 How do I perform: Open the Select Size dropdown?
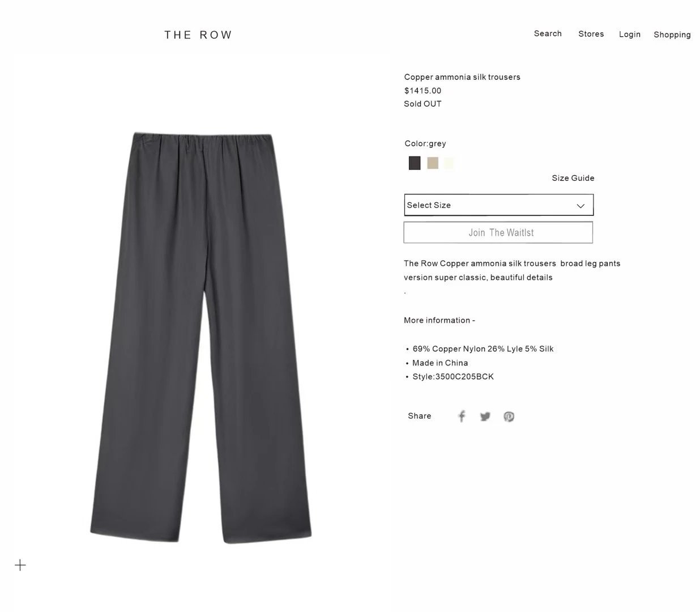[498, 205]
